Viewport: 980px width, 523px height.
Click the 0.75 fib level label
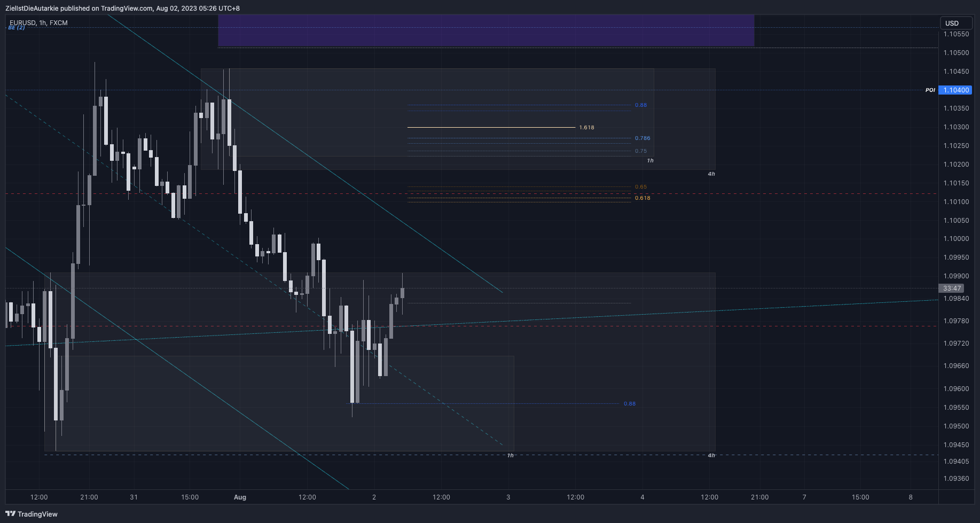(641, 151)
